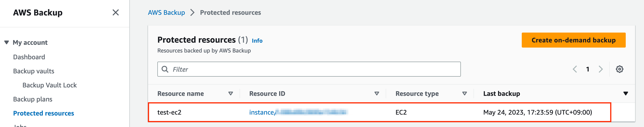Image resolution: width=644 pixels, height=127 pixels.
Task: Click AWS Backup breadcrumb link
Action: [x=166, y=12]
